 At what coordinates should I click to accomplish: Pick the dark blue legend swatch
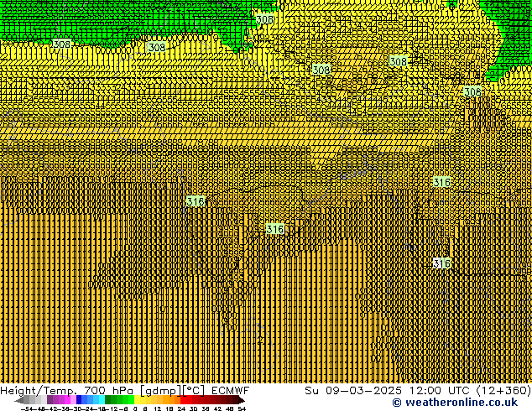pos(79,400)
